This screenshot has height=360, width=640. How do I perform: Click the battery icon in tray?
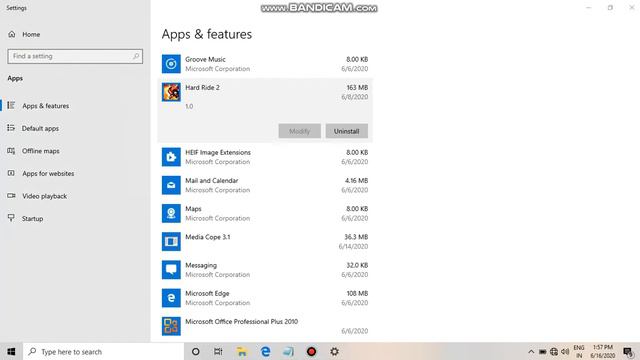[x=542, y=351]
